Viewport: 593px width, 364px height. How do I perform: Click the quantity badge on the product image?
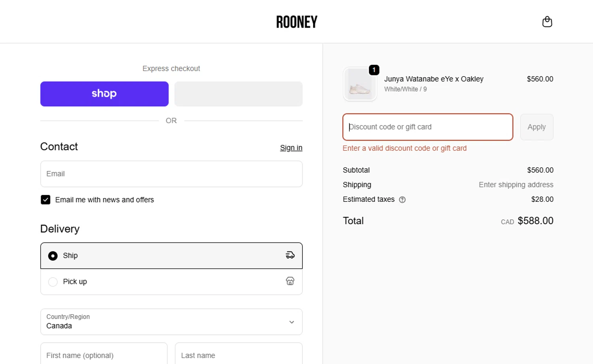(374, 70)
